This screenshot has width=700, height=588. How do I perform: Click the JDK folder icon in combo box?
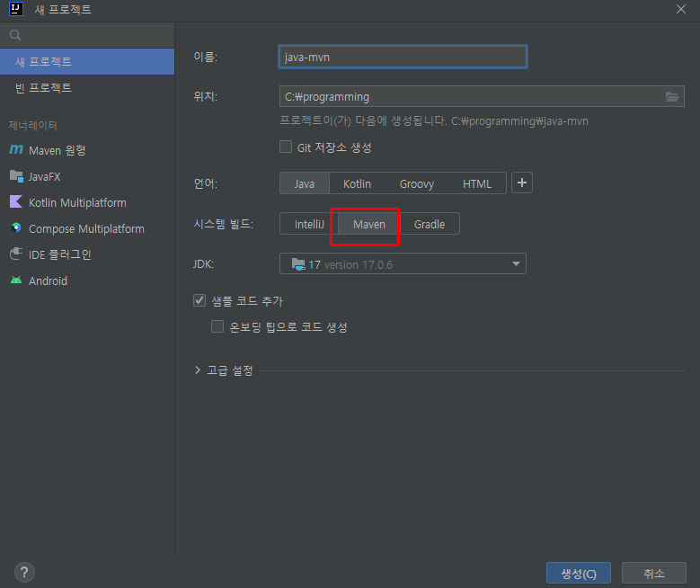298,264
